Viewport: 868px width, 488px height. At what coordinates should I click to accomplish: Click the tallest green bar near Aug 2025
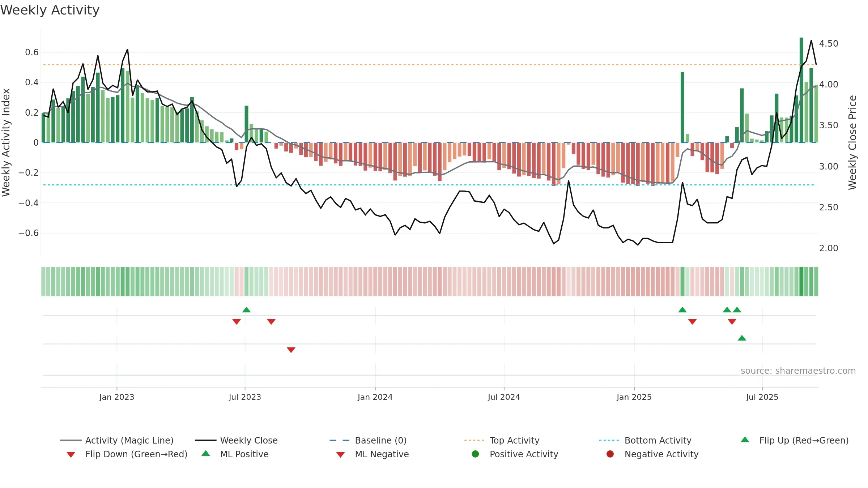point(801,90)
